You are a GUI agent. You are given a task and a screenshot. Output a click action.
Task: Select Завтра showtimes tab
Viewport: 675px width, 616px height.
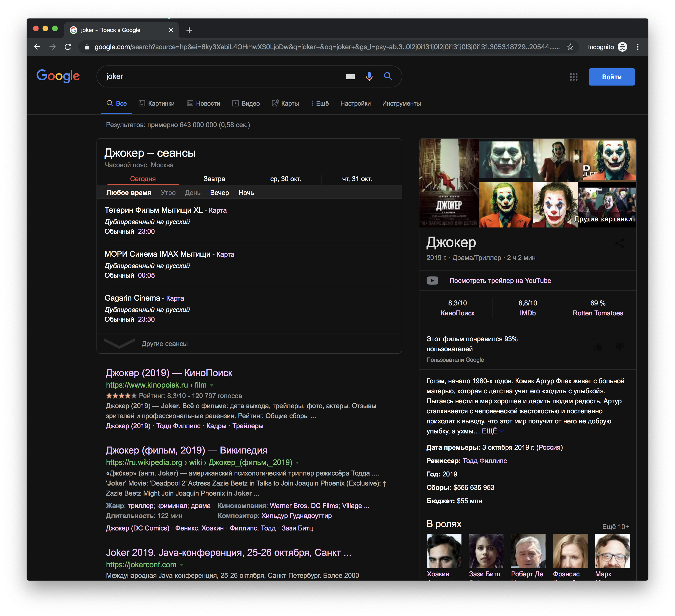coord(214,179)
